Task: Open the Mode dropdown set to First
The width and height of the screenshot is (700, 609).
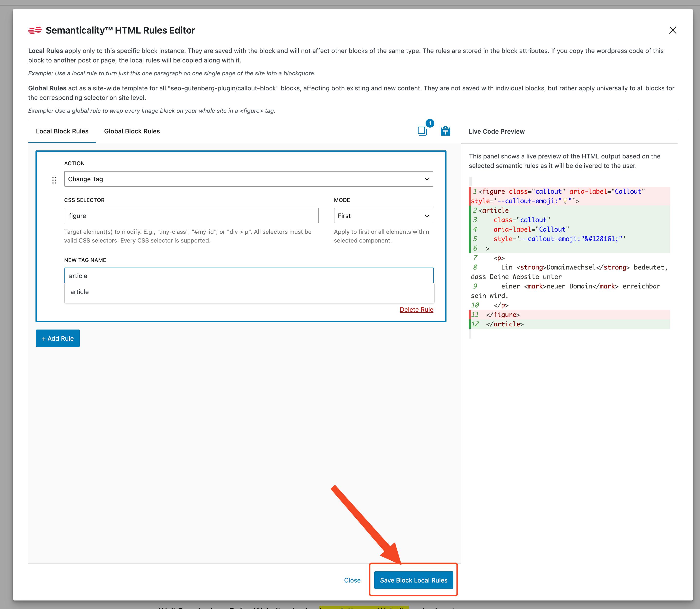Action: click(383, 216)
